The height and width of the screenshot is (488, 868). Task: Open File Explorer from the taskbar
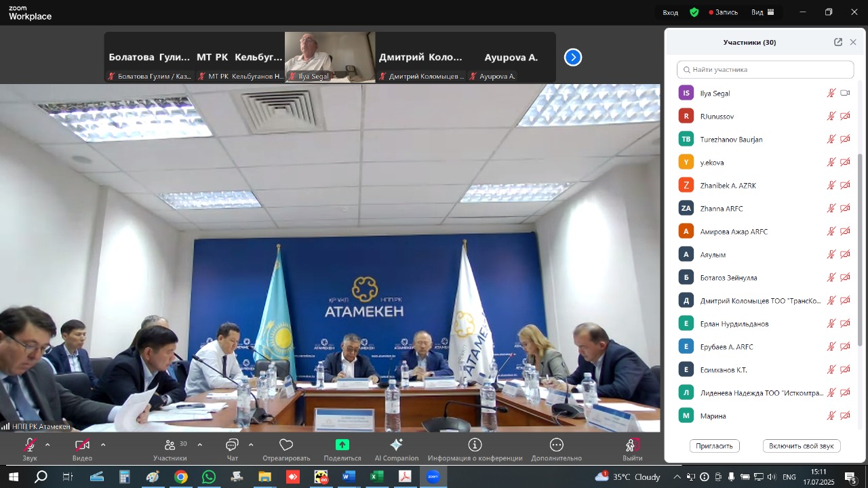tap(264, 477)
